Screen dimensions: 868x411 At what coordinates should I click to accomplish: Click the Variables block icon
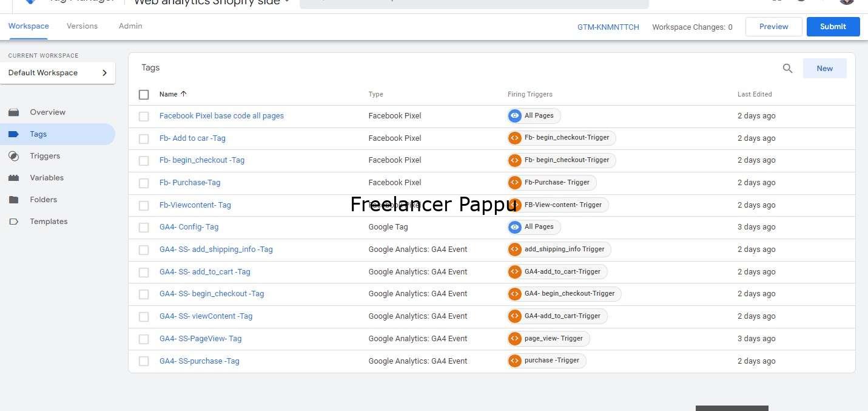click(x=14, y=178)
